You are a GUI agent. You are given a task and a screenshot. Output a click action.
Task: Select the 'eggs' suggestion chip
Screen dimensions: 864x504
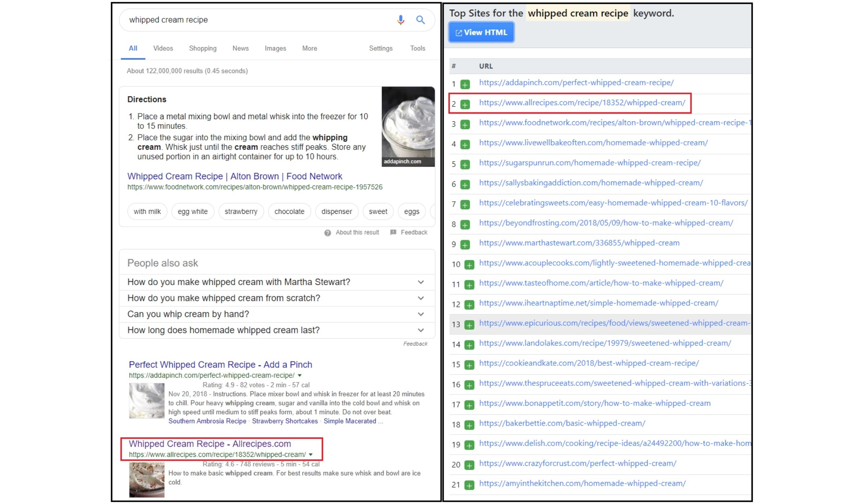pos(412,212)
